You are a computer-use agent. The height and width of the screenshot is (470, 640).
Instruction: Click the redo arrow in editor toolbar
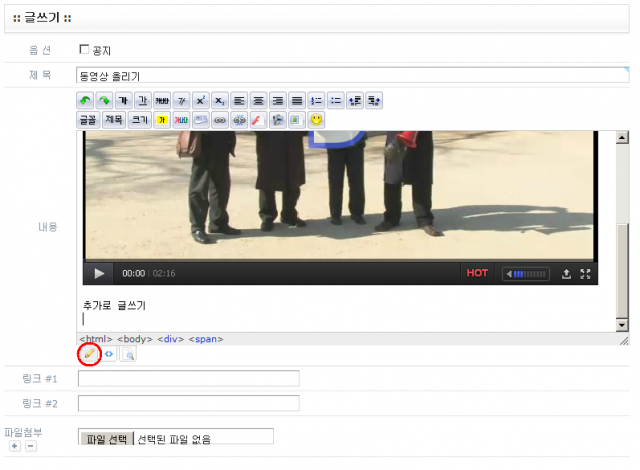[x=104, y=101]
